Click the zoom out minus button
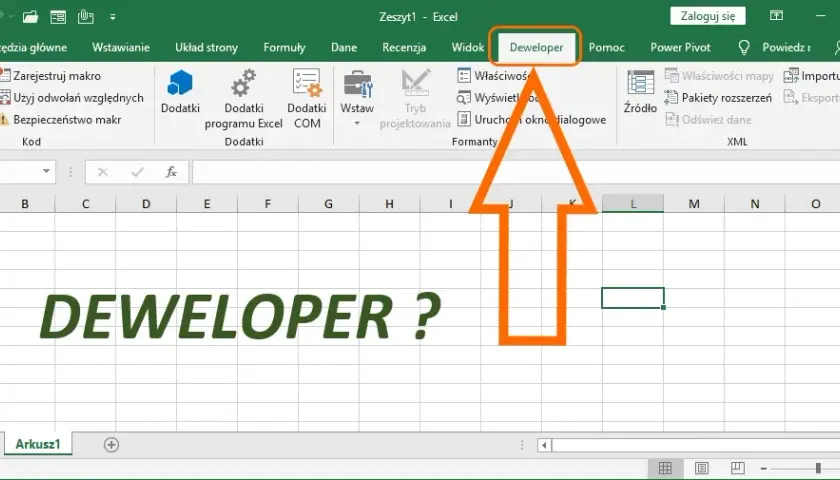This screenshot has width=840, height=480. point(764,468)
